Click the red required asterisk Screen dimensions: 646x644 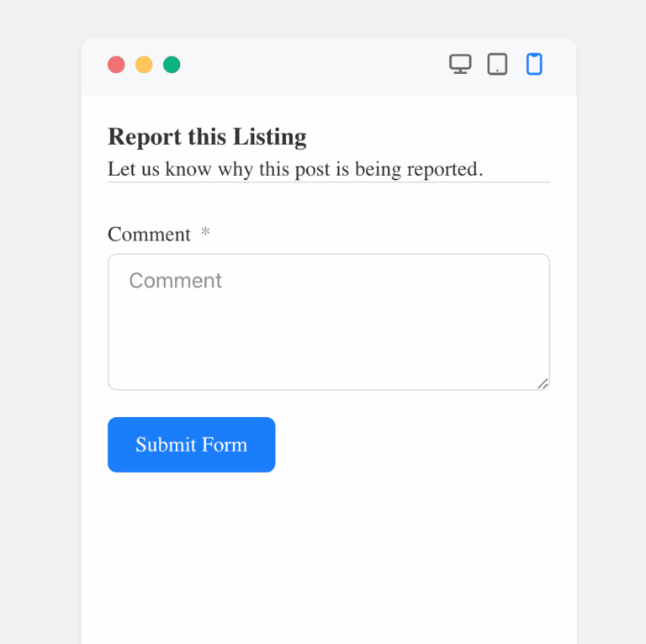click(x=205, y=232)
